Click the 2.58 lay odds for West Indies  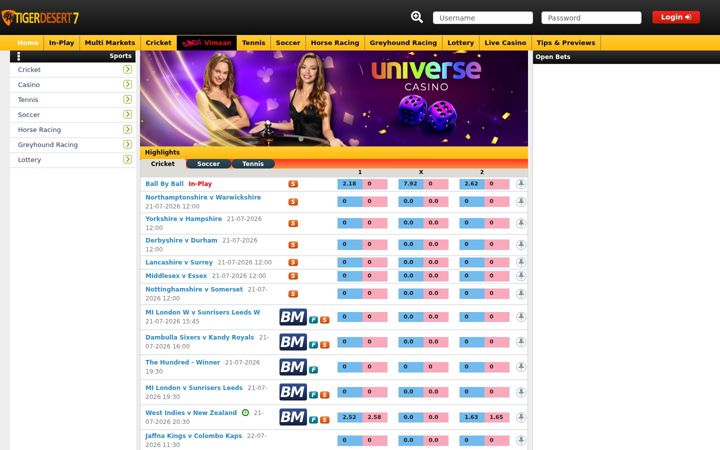point(375,417)
